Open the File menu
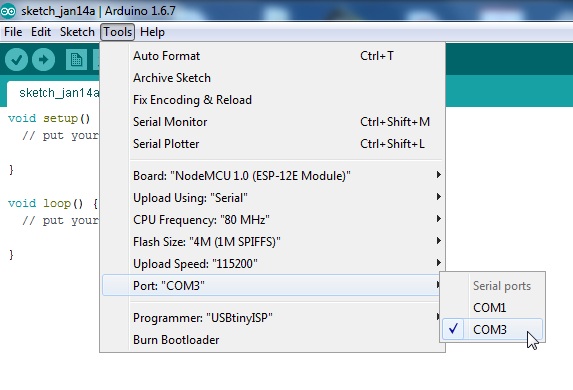This screenshot has height=390, width=573. (13, 32)
